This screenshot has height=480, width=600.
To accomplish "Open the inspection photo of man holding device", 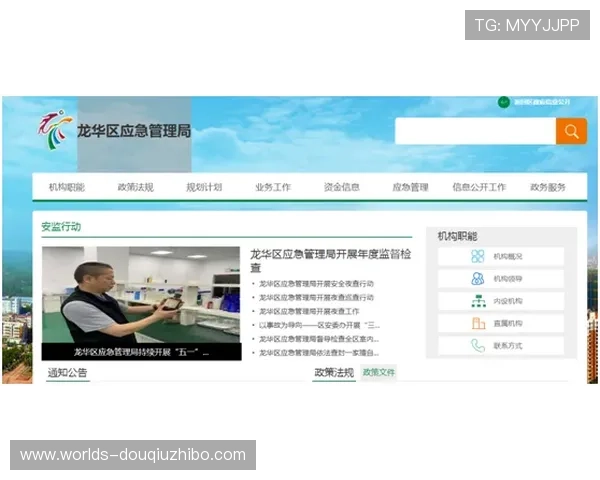I will [141, 295].
